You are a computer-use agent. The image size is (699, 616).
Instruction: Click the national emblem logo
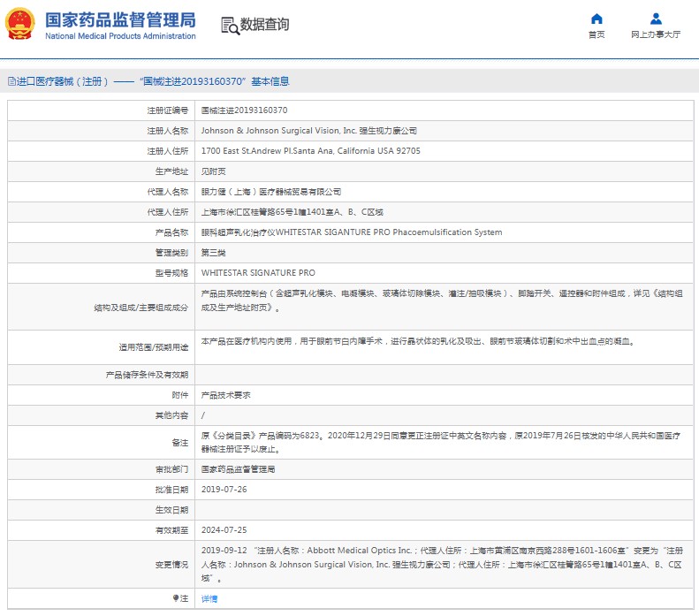point(21,25)
